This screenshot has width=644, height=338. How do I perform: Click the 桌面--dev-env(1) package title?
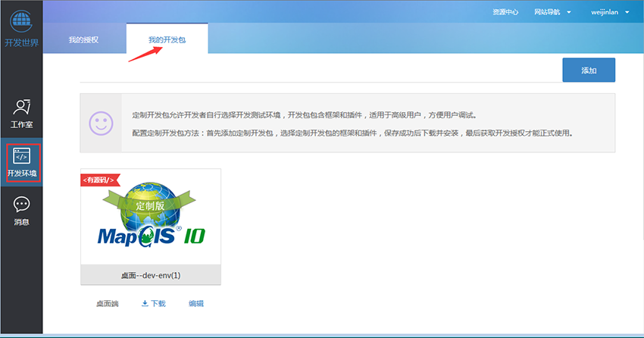tap(150, 276)
